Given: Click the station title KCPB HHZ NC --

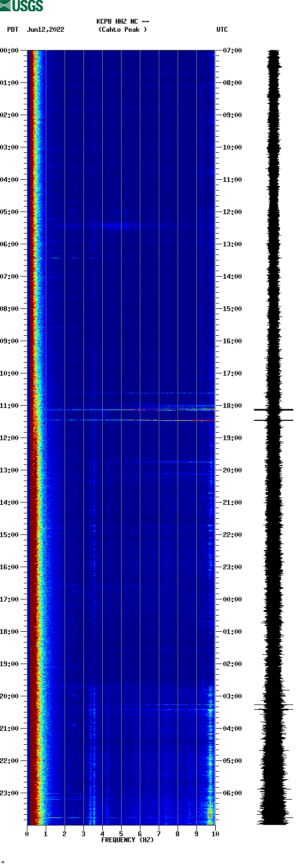Looking at the screenshot, I should [123, 22].
